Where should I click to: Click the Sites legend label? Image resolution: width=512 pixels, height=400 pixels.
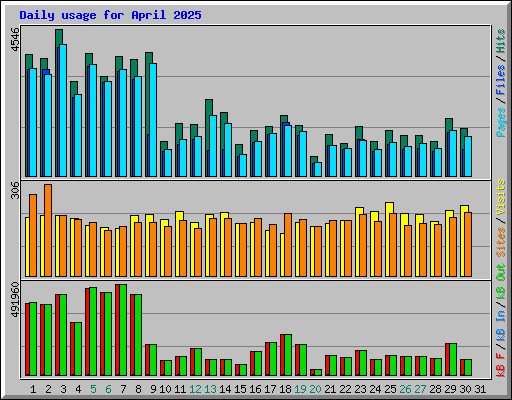pyautogui.click(x=501, y=242)
